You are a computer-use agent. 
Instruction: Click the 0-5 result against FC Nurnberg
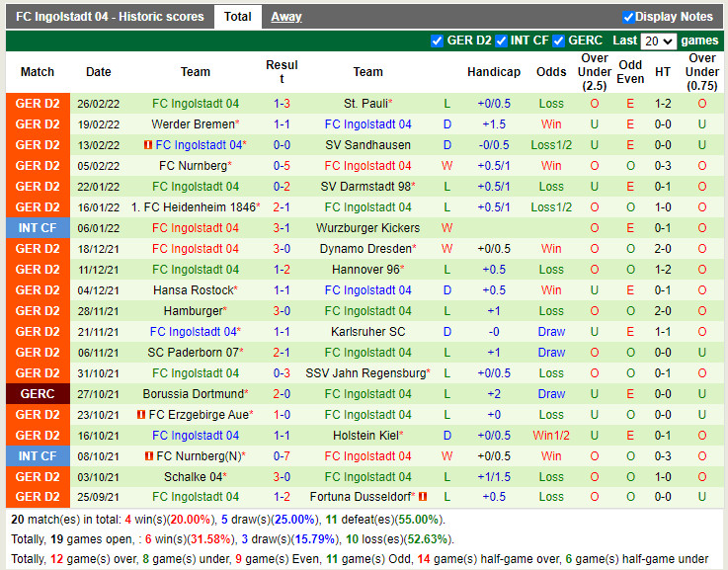282,166
